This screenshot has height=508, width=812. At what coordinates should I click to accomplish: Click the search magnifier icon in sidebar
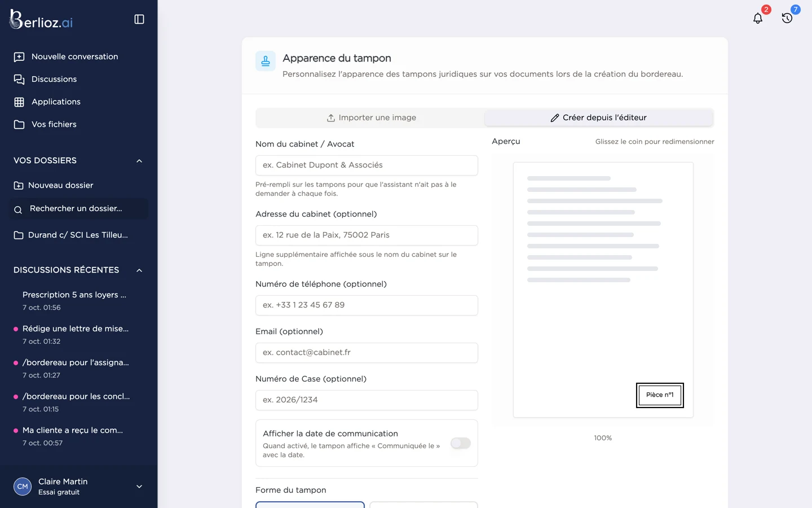click(x=18, y=209)
